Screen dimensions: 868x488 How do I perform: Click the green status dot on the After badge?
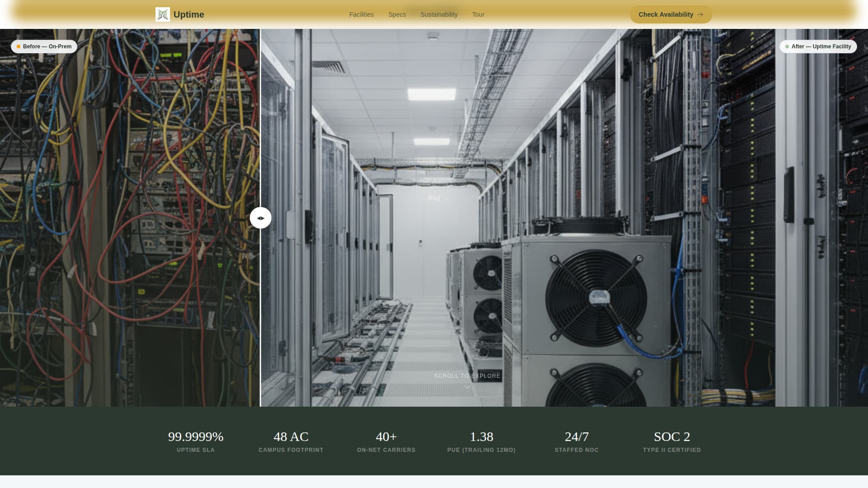[x=787, y=46]
